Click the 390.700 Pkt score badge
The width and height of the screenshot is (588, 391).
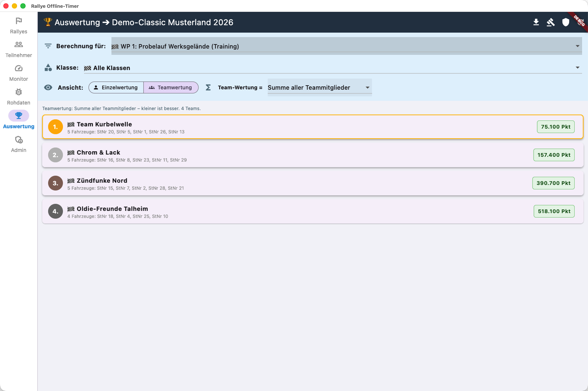pyautogui.click(x=554, y=183)
